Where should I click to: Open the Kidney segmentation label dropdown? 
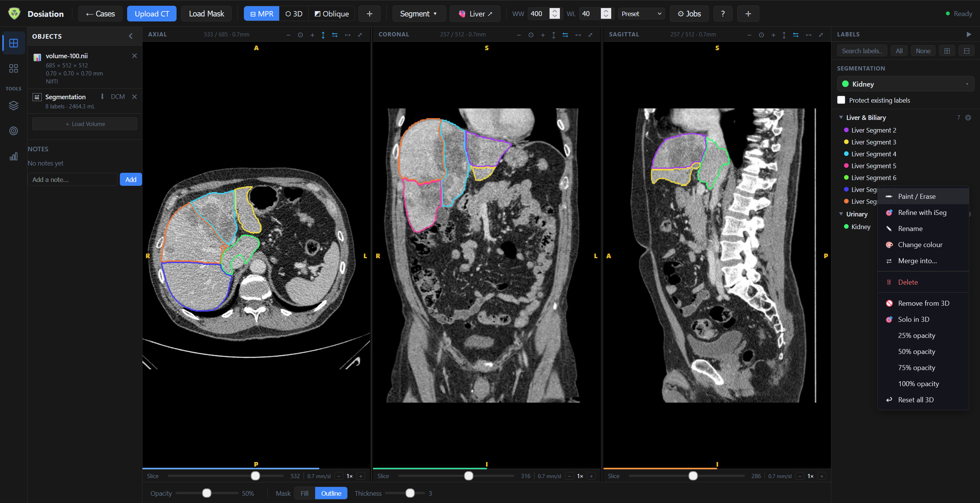[905, 84]
